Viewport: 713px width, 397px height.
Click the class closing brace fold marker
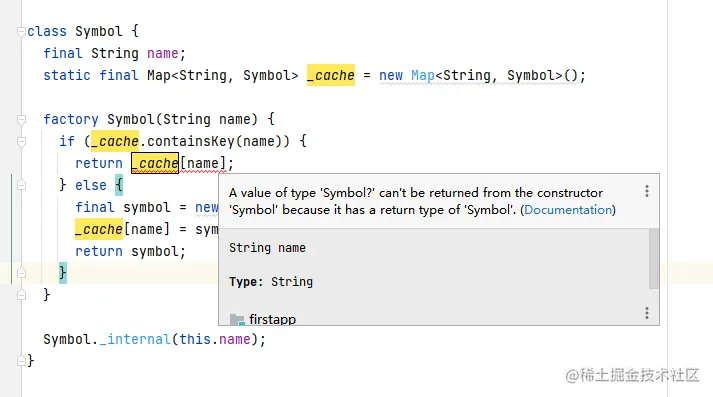click(x=21, y=361)
